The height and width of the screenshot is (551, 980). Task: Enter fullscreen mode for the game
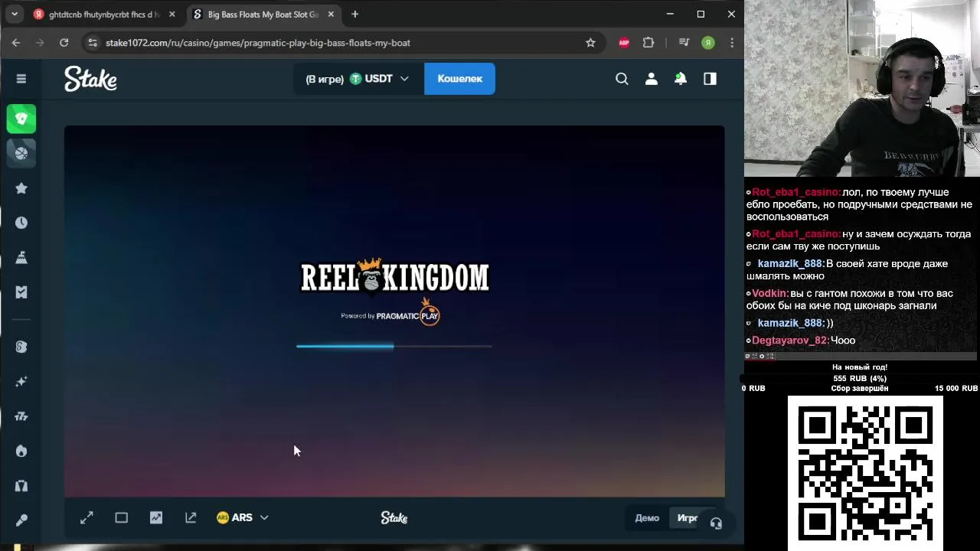(x=87, y=518)
